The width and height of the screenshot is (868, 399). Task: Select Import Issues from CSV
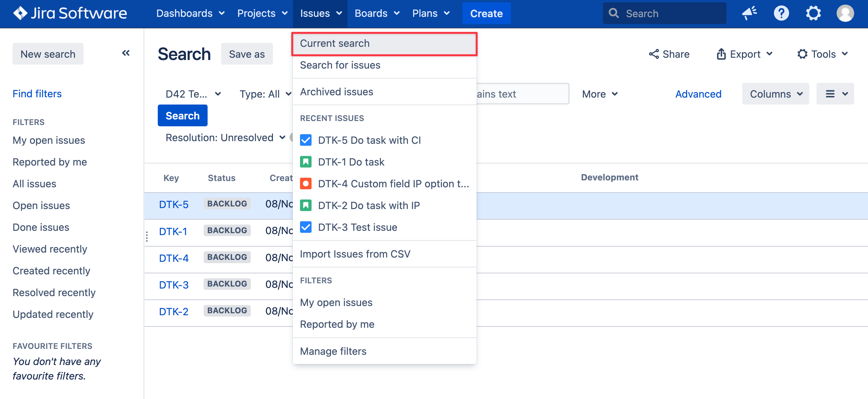click(355, 254)
